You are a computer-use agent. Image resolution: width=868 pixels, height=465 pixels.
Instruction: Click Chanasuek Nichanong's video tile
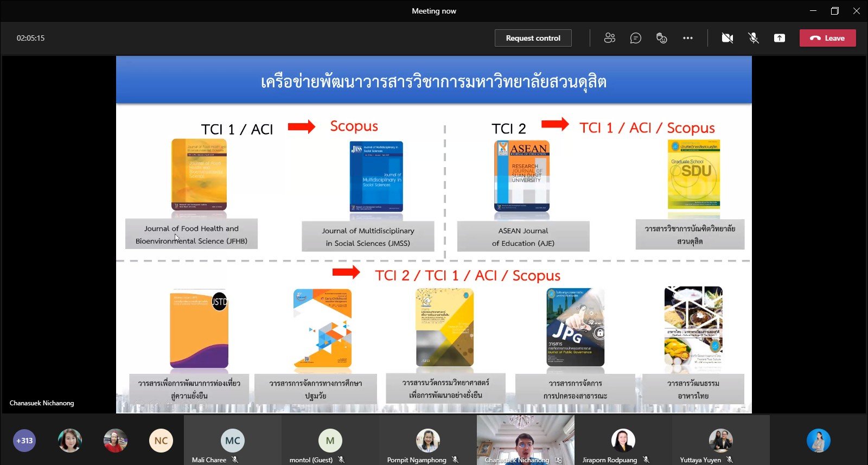click(525, 440)
